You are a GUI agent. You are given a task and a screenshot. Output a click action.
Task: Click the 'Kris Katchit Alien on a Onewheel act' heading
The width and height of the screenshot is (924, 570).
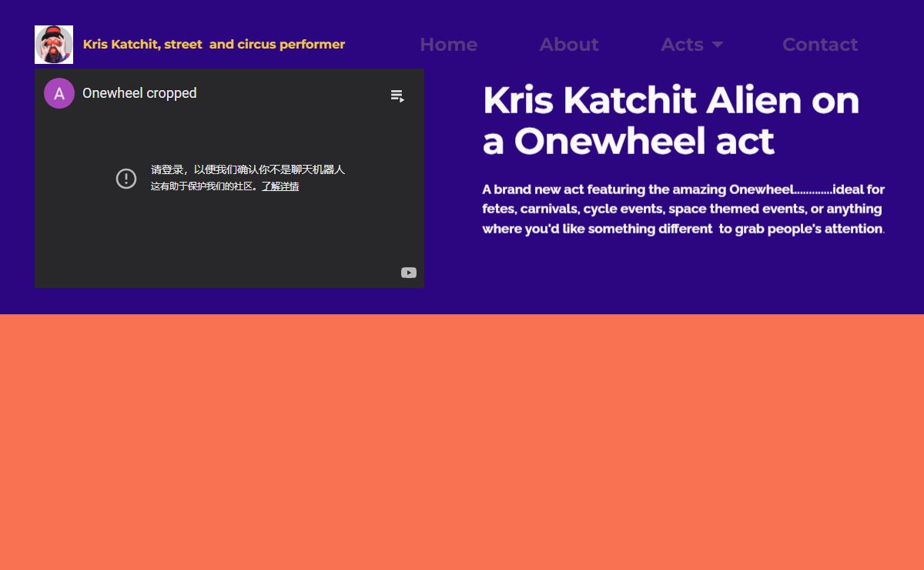[671, 121]
